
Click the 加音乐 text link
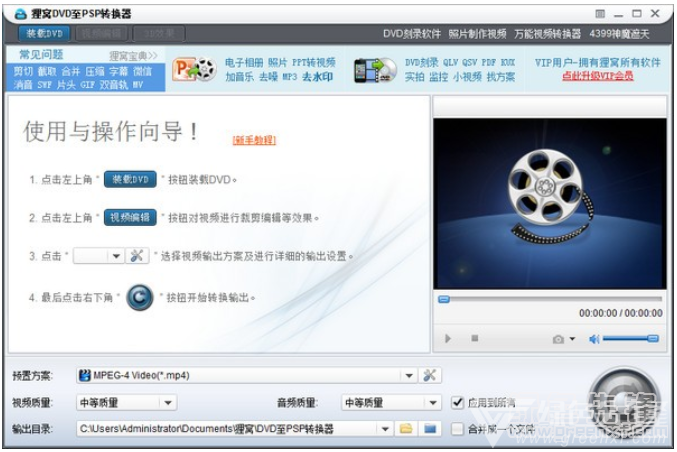[239, 77]
